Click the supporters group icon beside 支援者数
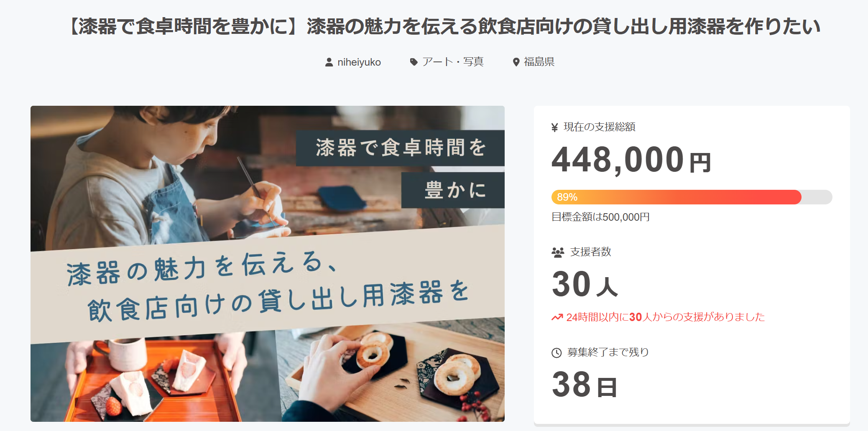 (x=558, y=252)
